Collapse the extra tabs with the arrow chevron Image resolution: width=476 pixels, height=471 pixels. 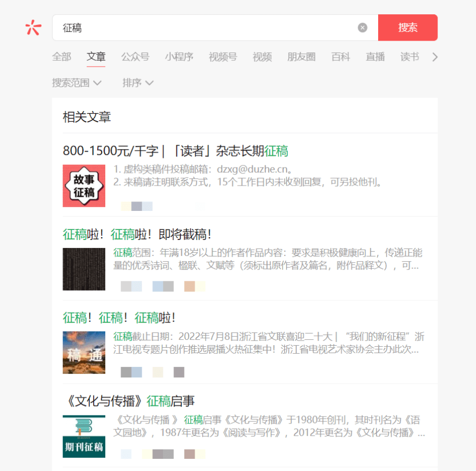434,57
